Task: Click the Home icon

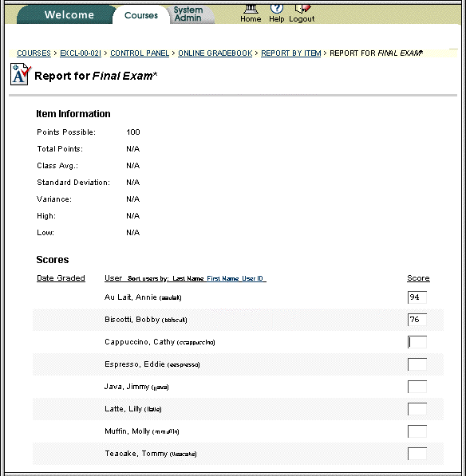Action: (x=251, y=9)
